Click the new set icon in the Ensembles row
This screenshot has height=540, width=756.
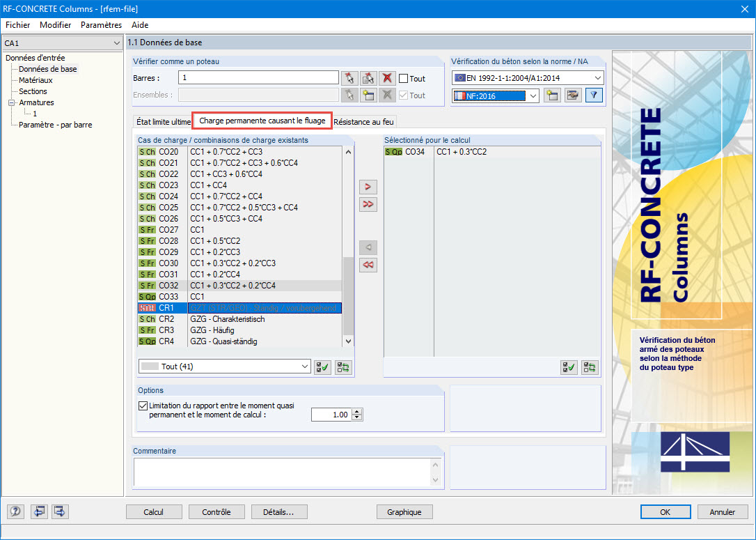(368, 95)
